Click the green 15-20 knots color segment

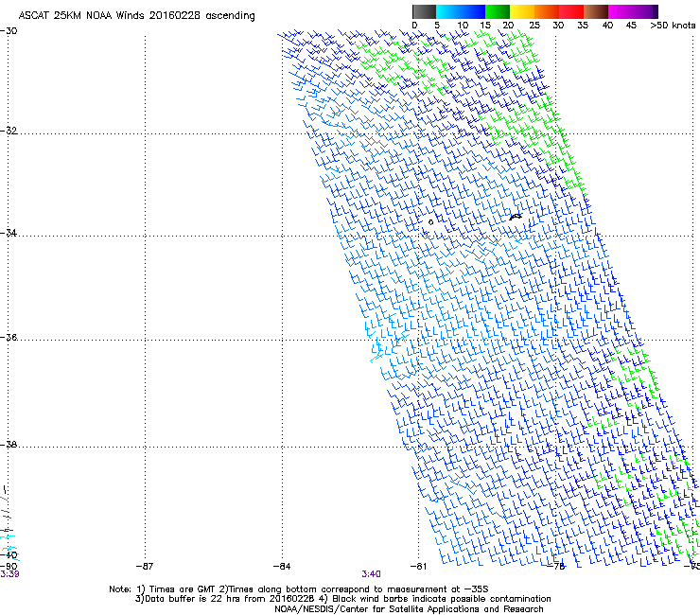tap(498, 11)
